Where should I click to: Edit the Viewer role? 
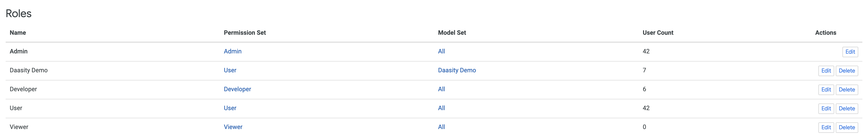point(826,127)
